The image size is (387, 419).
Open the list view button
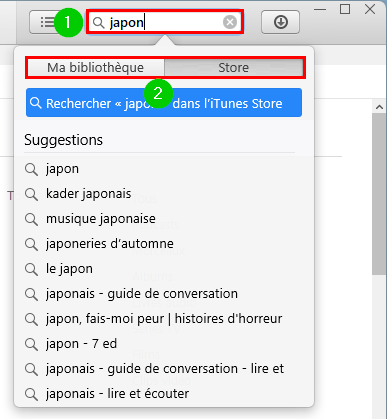(x=46, y=22)
